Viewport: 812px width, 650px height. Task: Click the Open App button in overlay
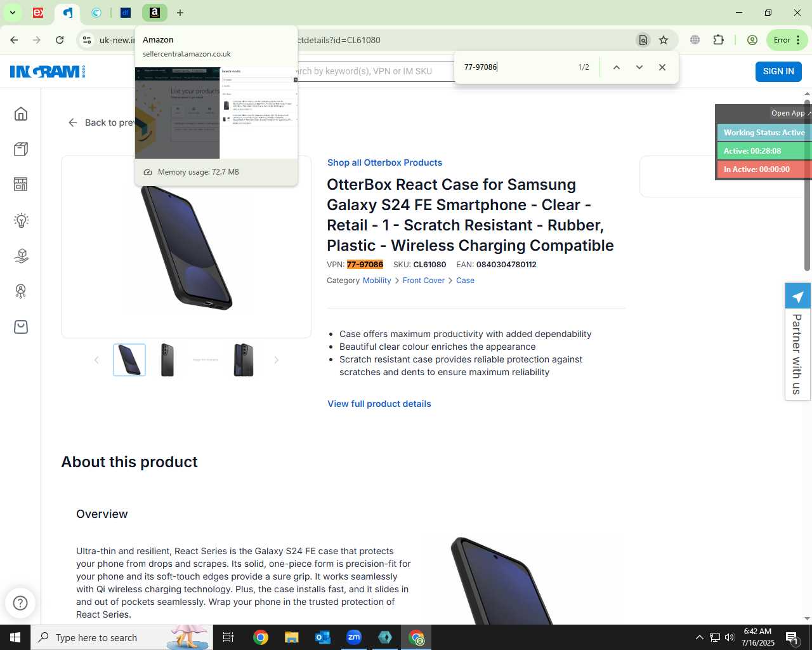[x=790, y=113]
